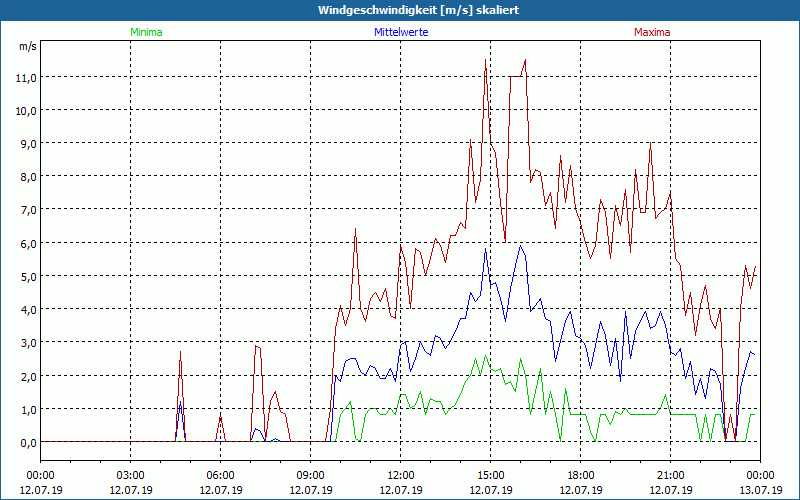Image resolution: width=800 pixels, height=500 pixels.
Task: Click the 11,0 y-axis value
Action: click(x=27, y=78)
